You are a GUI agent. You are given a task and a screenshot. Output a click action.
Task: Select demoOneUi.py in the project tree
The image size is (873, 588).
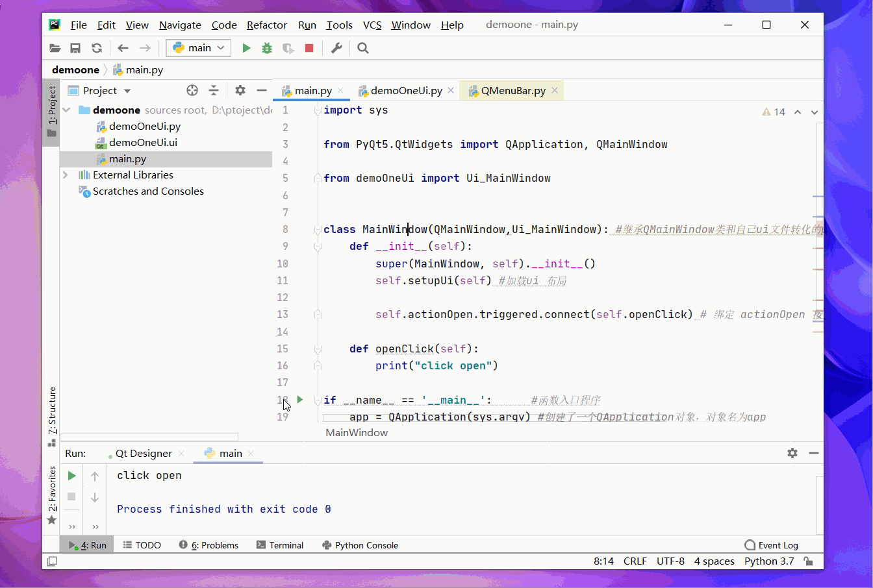(144, 127)
